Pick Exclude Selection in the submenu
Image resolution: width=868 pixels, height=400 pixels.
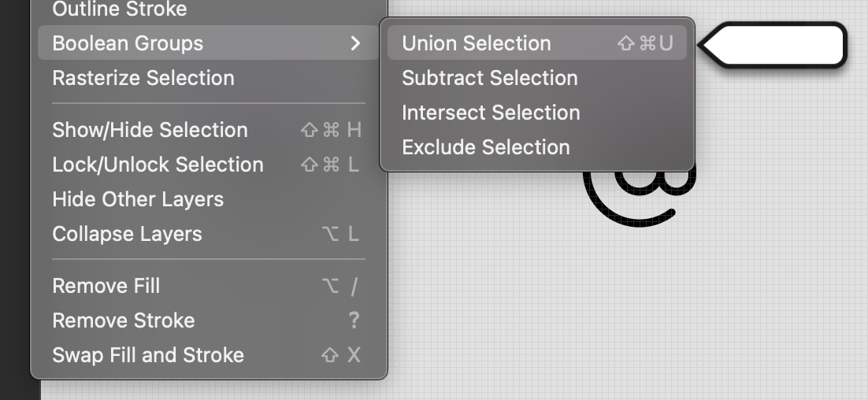485,147
